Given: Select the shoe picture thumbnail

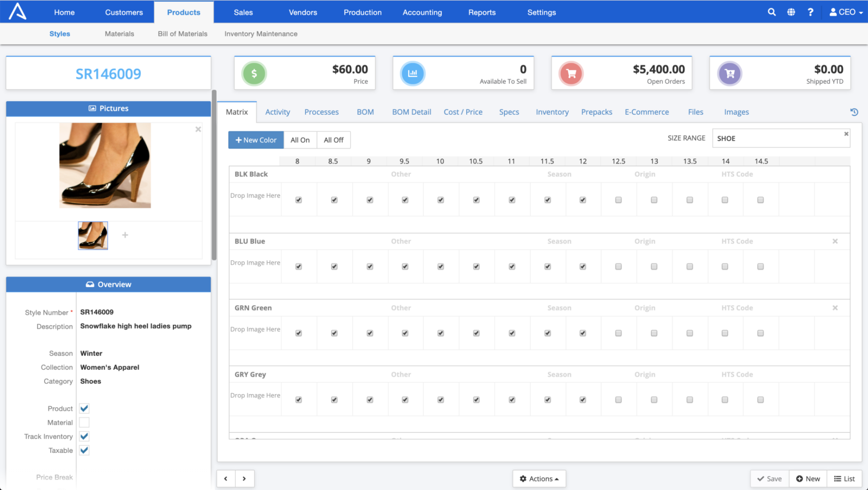Looking at the screenshot, I should [93, 235].
